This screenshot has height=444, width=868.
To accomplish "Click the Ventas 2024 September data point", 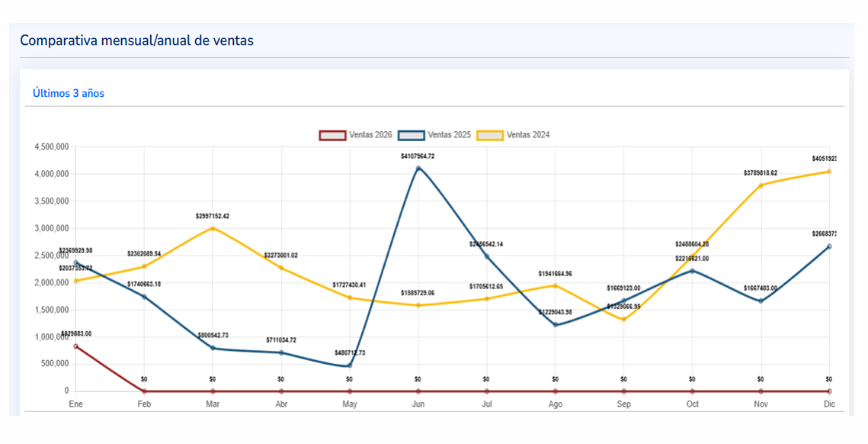I will 623,319.
